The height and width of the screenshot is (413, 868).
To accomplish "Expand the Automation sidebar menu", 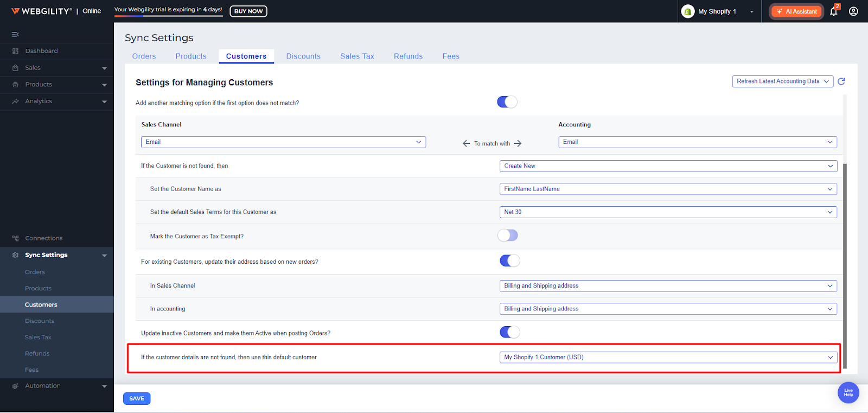I will [x=104, y=386].
